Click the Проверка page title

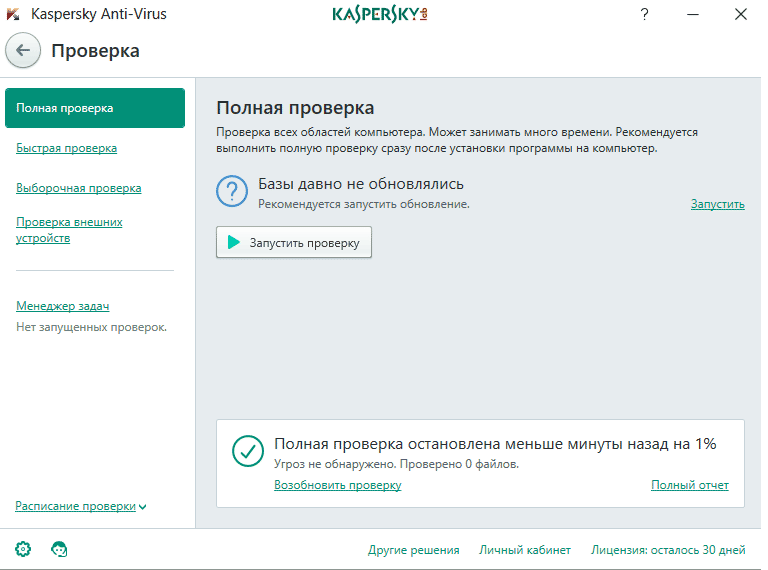(x=96, y=51)
